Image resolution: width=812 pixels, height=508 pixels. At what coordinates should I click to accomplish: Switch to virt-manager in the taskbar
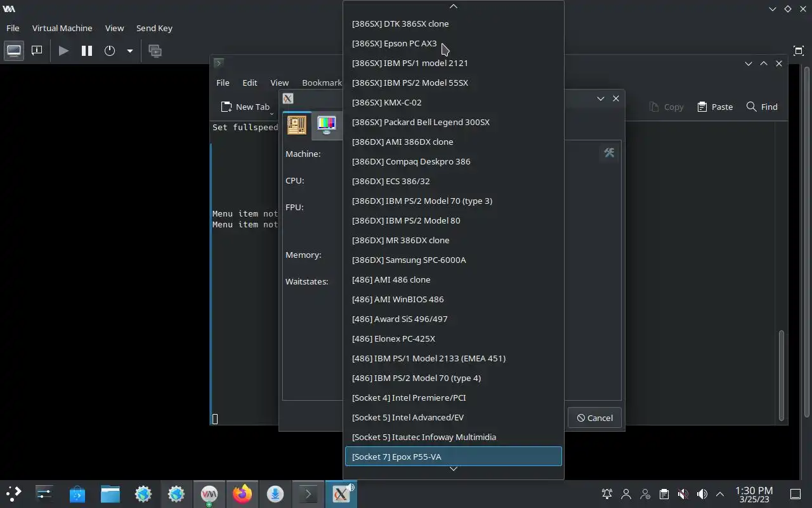[x=209, y=493]
